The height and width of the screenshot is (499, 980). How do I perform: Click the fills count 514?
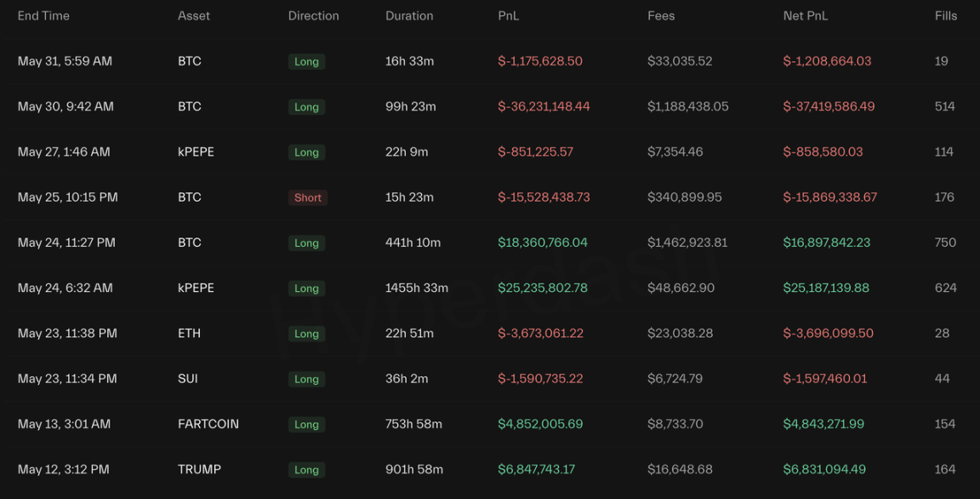[x=944, y=107]
